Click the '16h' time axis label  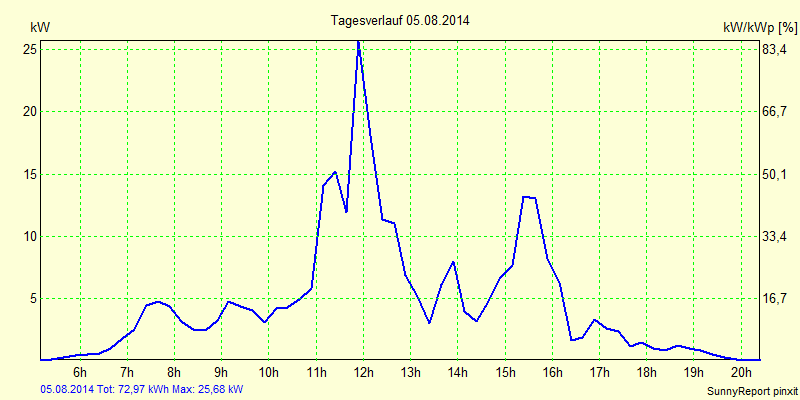pos(553,371)
